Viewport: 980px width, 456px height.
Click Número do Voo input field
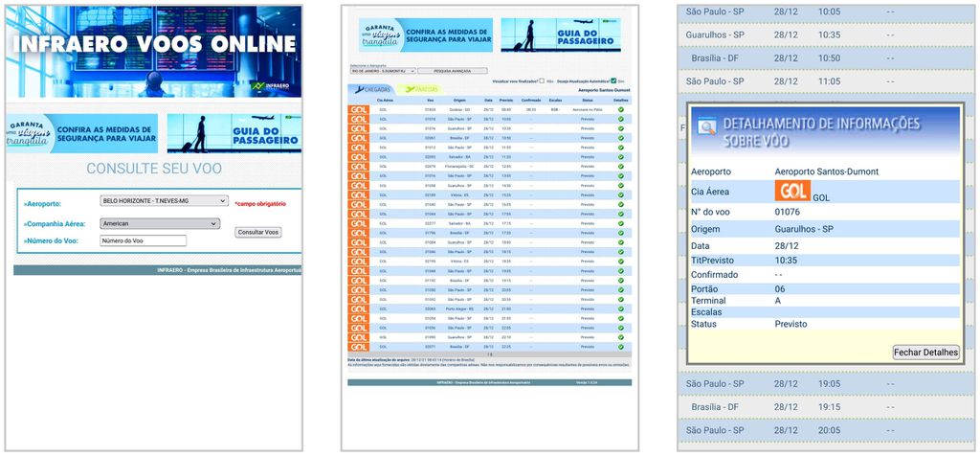[x=144, y=240]
